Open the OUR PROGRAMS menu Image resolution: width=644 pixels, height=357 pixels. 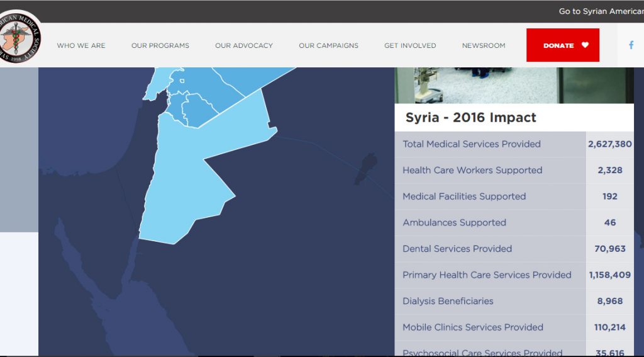160,45
